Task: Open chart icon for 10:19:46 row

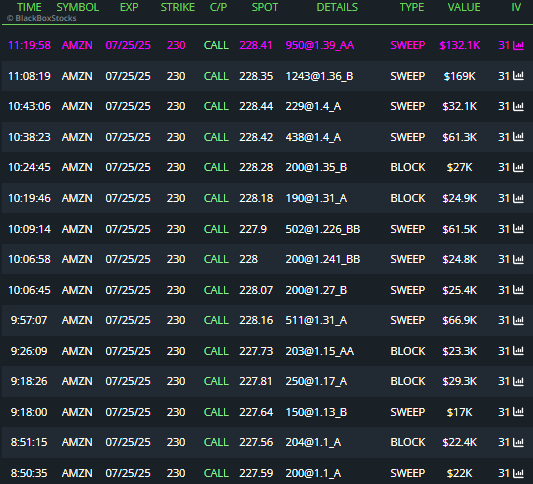Action: pyautogui.click(x=518, y=198)
